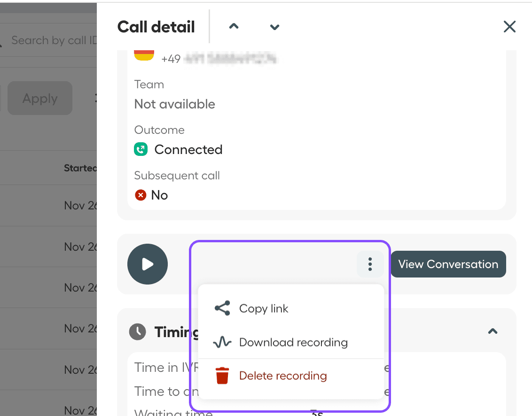Image resolution: width=532 pixels, height=416 pixels.
Task: Click the trash icon for Delete recording
Action: [x=222, y=376]
